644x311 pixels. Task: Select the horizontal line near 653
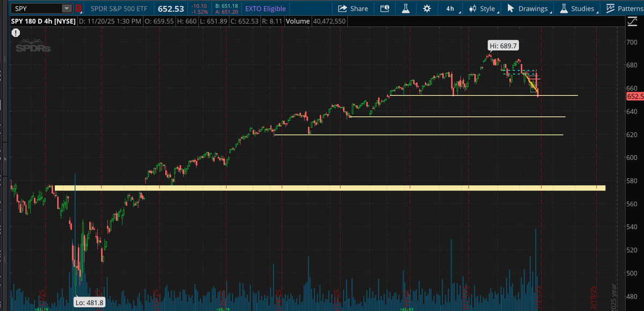(483, 95)
